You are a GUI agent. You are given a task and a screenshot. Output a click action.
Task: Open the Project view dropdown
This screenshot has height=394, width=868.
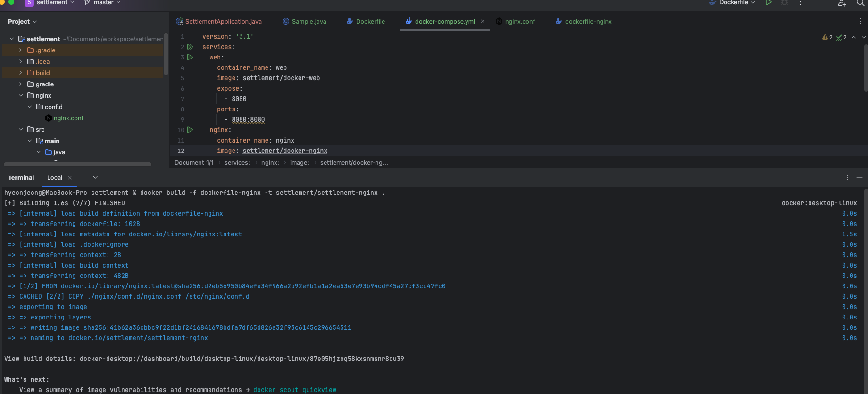tap(22, 21)
